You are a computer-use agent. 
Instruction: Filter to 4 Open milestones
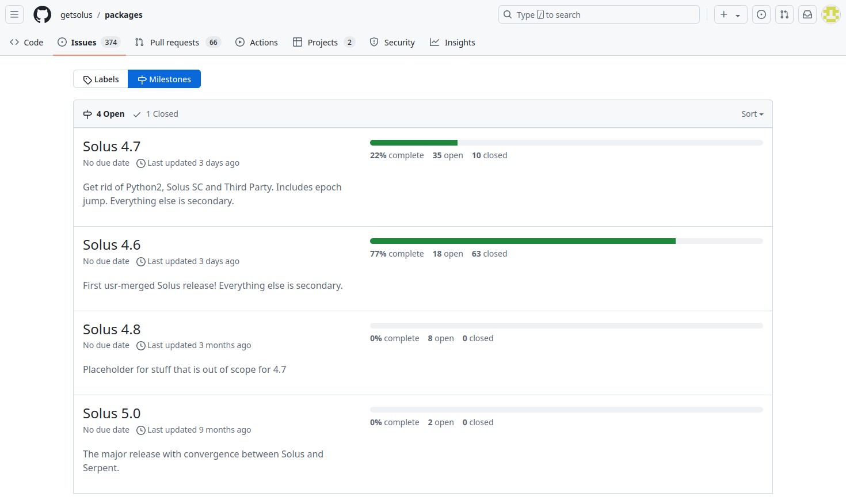pos(104,114)
